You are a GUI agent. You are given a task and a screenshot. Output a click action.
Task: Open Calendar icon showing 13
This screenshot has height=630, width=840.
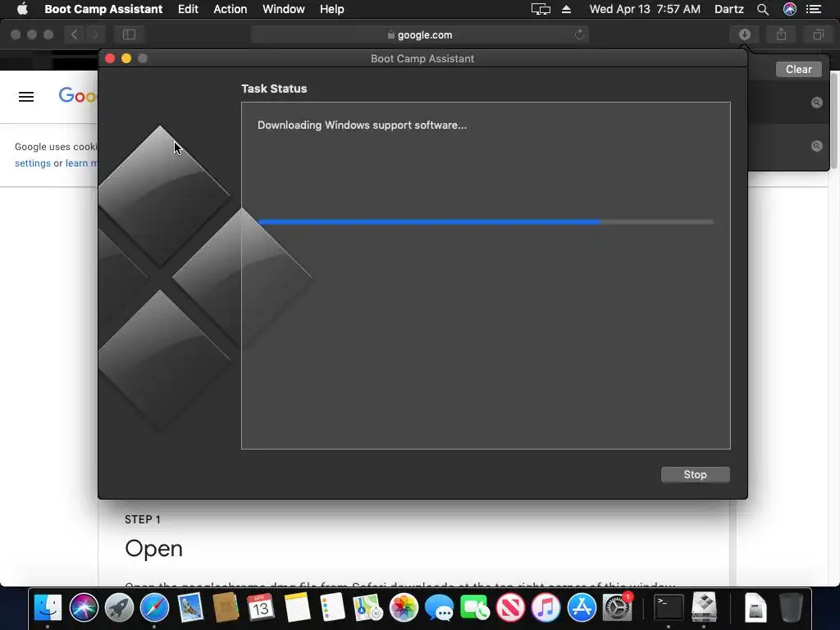pos(261,608)
